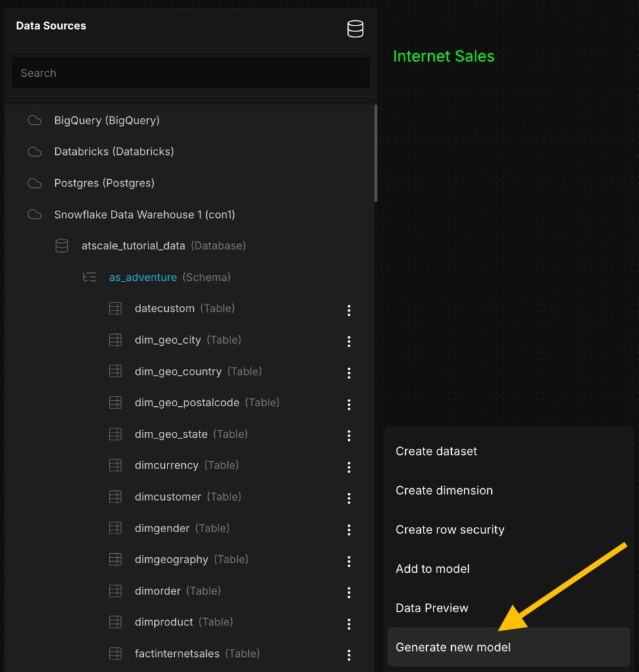Click the table icon beside dimproduct
This screenshot has width=639, height=672.
tap(116, 622)
